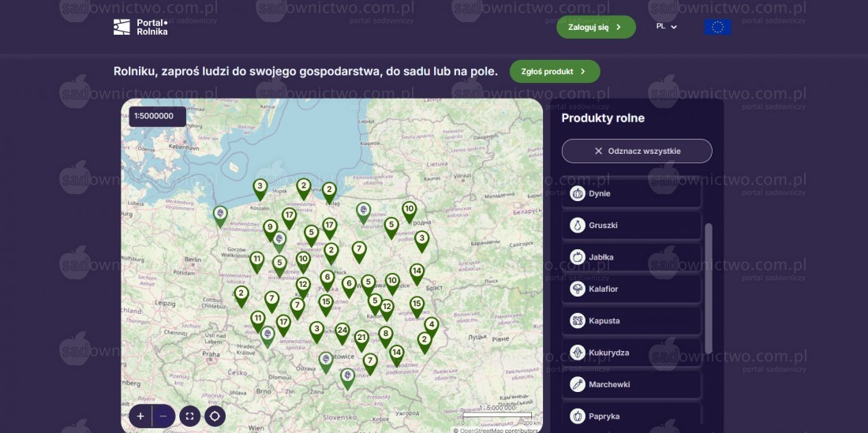
Task: Click the Portal Rolnika logo
Action: tap(140, 27)
